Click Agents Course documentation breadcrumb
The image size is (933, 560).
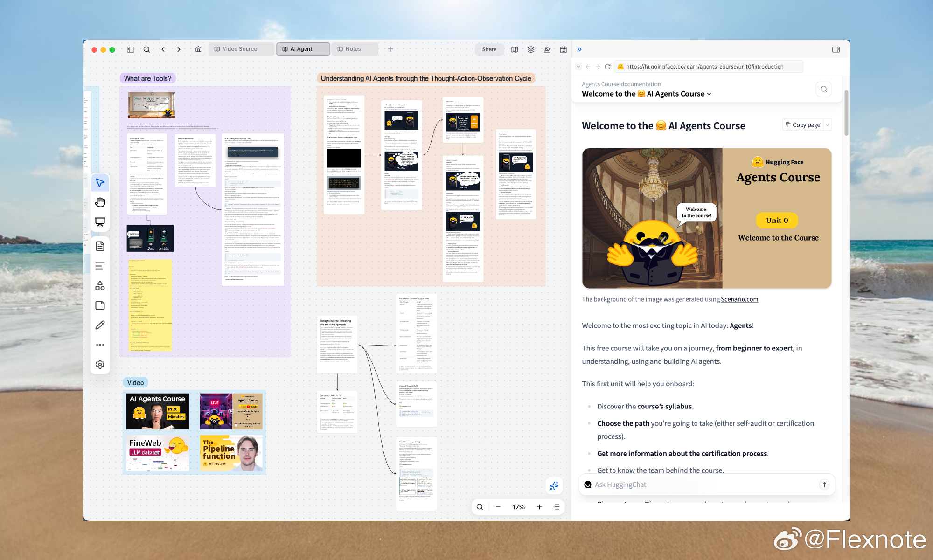[621, 84]
